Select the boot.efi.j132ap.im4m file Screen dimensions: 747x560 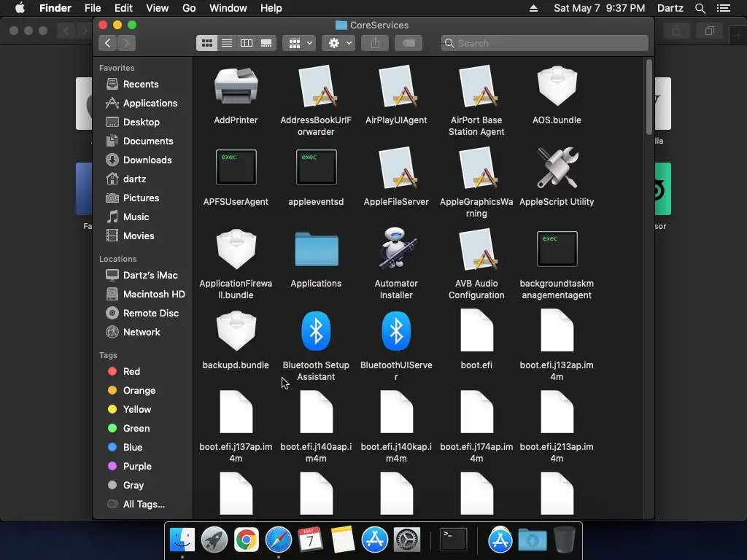click(557, 330)
